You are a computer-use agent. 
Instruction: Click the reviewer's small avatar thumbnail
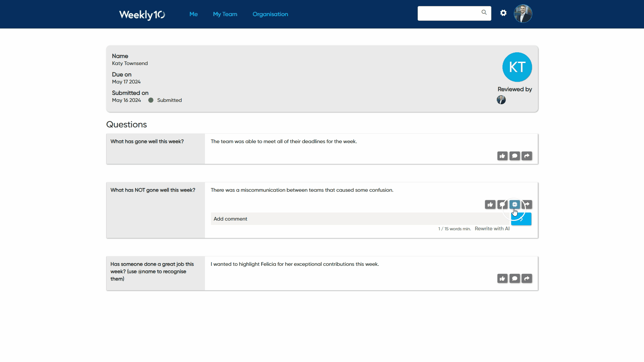pos(501,100)
